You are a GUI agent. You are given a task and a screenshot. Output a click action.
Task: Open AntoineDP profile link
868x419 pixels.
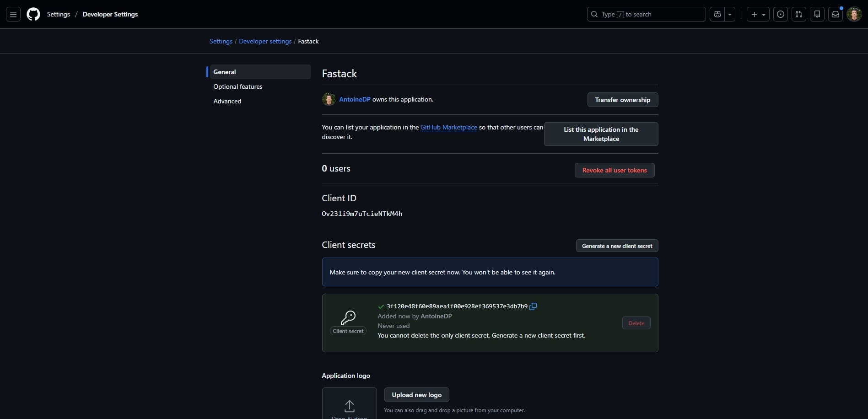355,99
